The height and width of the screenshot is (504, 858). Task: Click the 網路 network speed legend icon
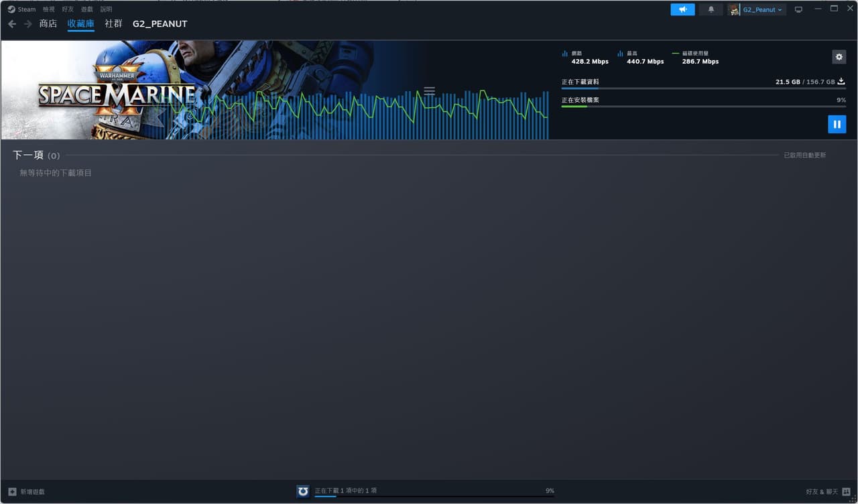(x=564, y=53)
